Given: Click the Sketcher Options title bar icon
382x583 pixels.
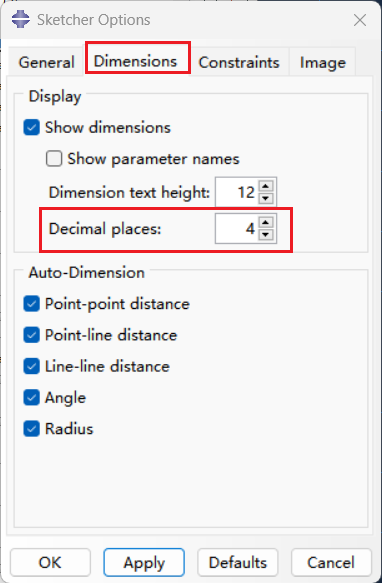Looking at the screenshot, I should pyautogui.click(x=20, y=19).
